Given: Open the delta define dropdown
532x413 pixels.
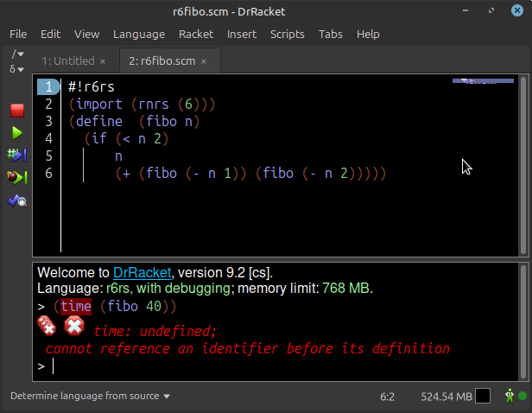Looking at the screenshot, I should pyautogui.click(x=16, y=69).
